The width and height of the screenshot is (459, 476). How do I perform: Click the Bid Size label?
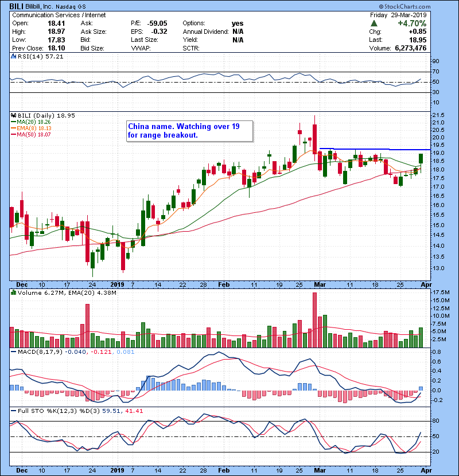92,48
